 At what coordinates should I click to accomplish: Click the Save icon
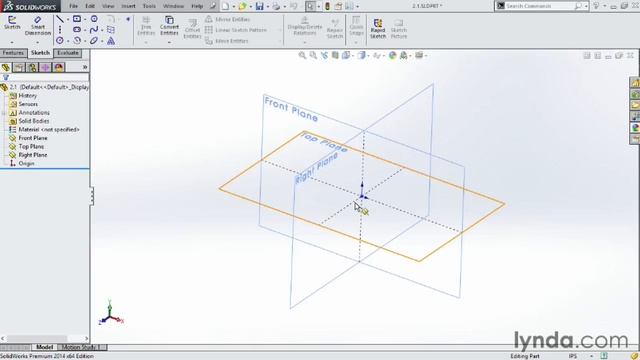(x=260, y=6)
